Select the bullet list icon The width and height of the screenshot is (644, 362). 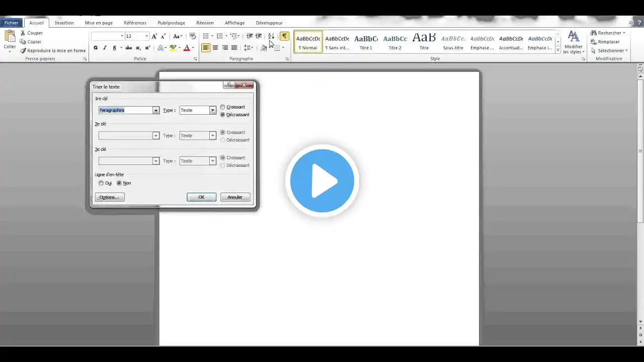coord(206,36)
